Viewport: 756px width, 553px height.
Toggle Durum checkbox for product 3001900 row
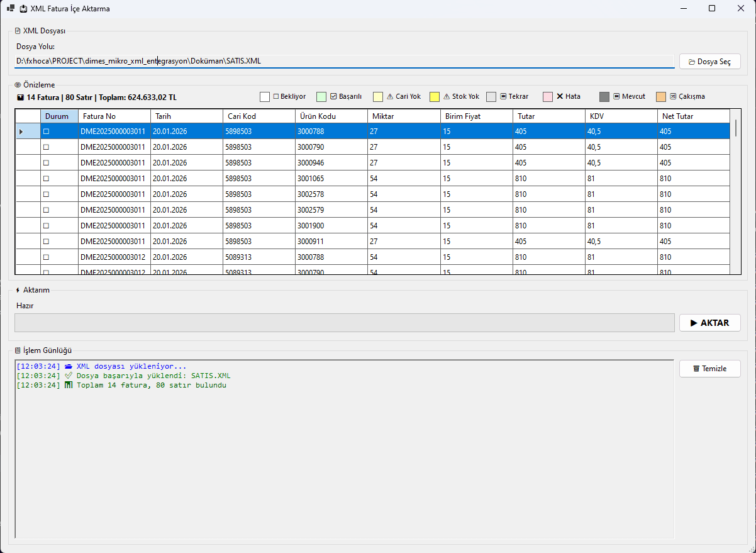point(46,226)
